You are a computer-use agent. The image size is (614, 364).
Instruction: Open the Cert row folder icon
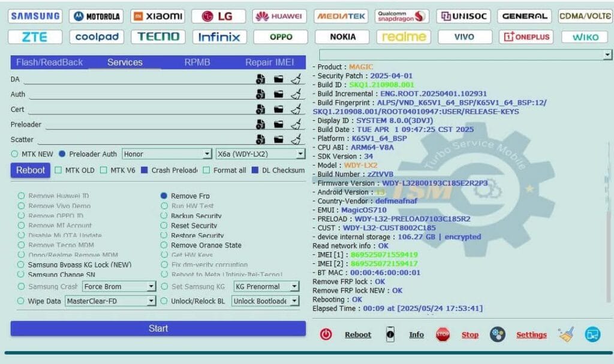278,109
